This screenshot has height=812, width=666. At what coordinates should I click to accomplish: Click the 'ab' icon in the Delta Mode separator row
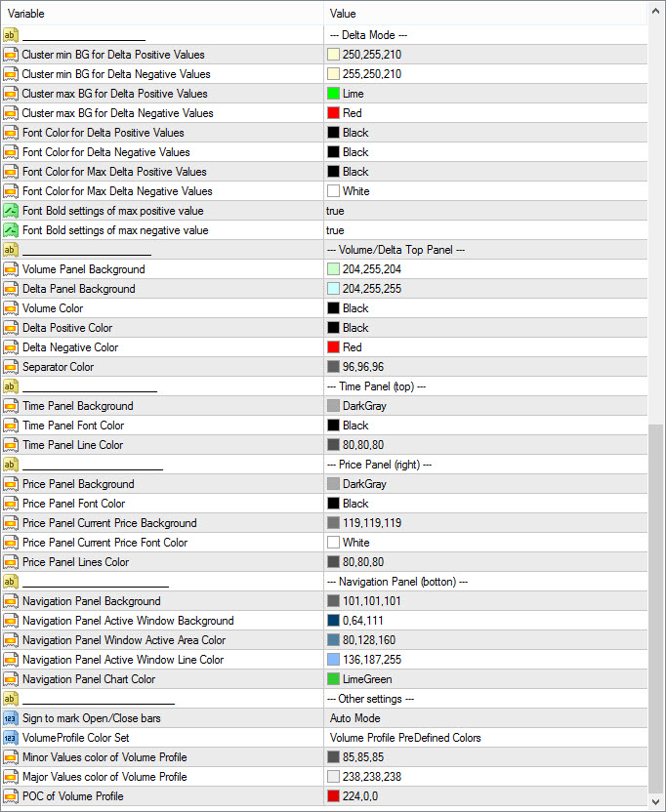(10, 35)
